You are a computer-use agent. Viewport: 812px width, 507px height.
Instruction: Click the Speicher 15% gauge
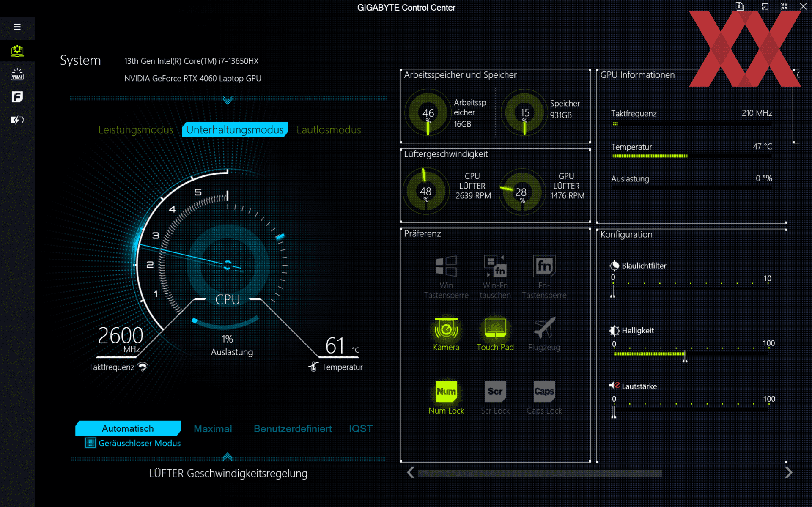[524, 112]
